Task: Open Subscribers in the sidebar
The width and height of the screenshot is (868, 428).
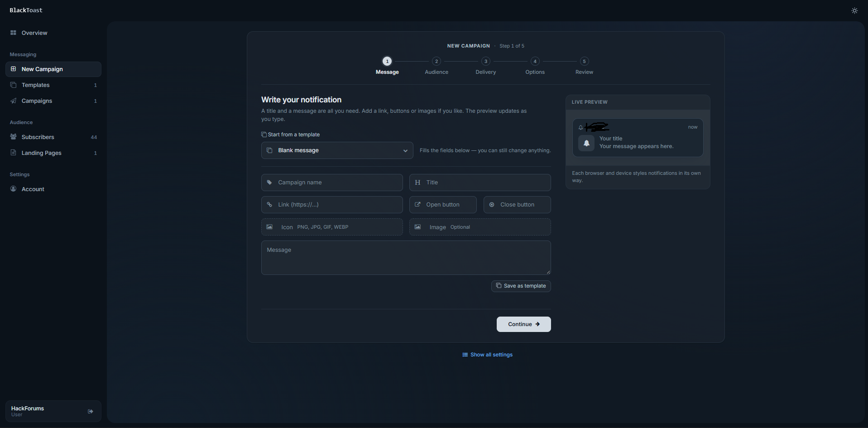Action: (x=53, y=137)
